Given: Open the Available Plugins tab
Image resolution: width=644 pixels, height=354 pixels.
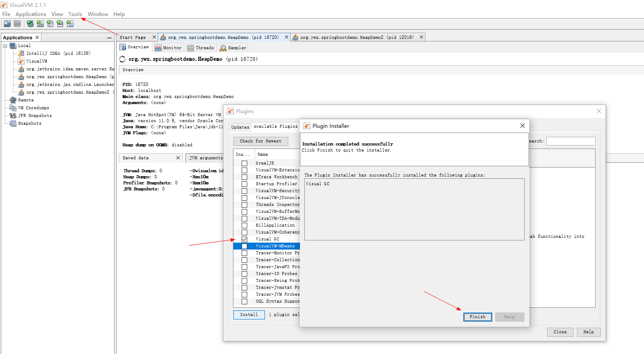Looking at the screenshot, I should click(275, 126).
